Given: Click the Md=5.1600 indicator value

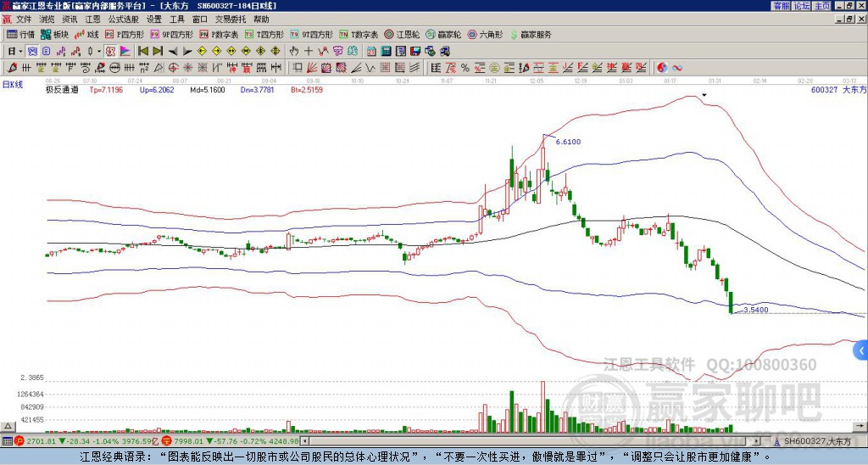Looking at the screenshot, I should (x=208, y=89).
